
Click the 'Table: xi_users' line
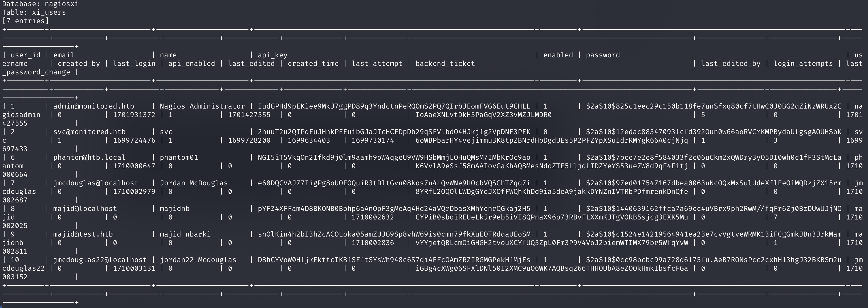34,13
